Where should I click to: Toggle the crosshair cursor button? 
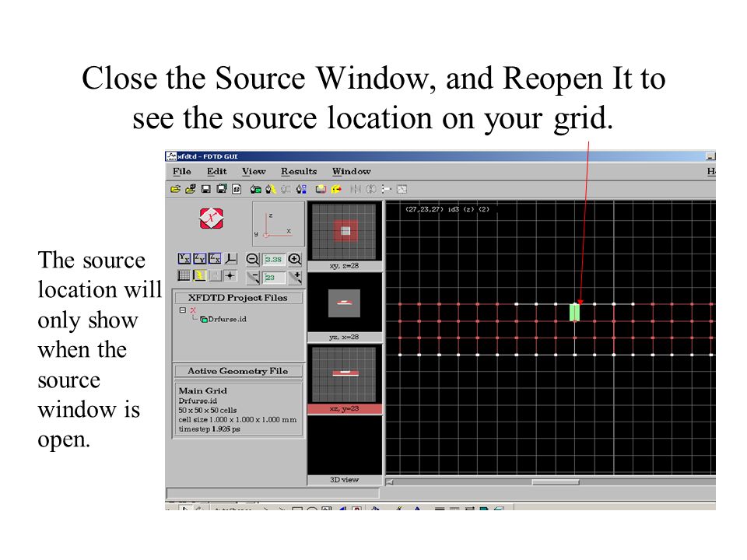pyautogui.click(x=230, y=275)
